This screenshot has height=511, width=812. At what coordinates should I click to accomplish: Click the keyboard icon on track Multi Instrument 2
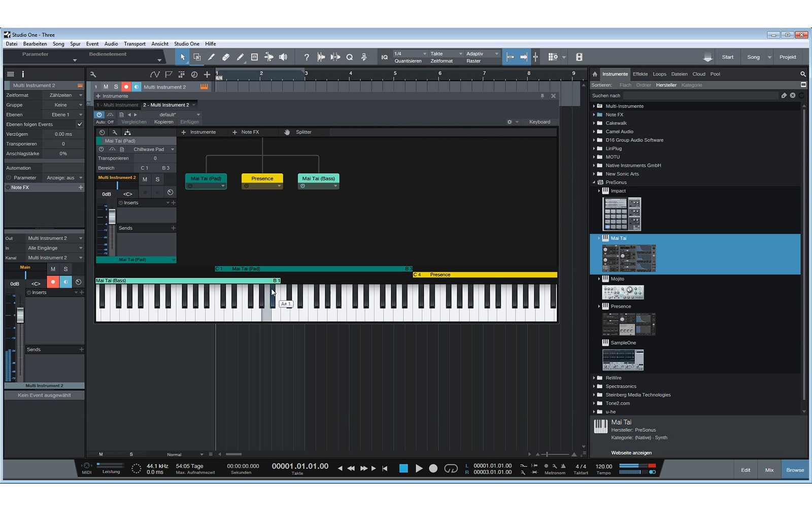tap(204, 87)
